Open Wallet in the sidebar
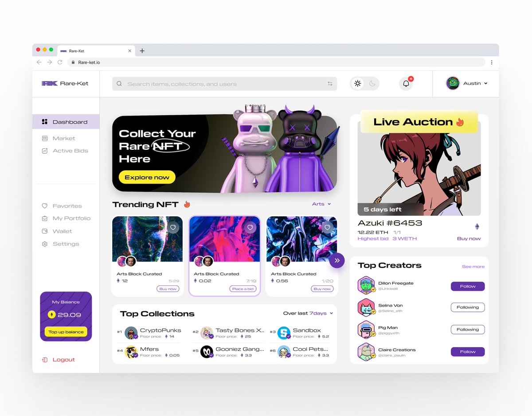The image size is (532, 416). pyautogui.click(x=57, y=231)
